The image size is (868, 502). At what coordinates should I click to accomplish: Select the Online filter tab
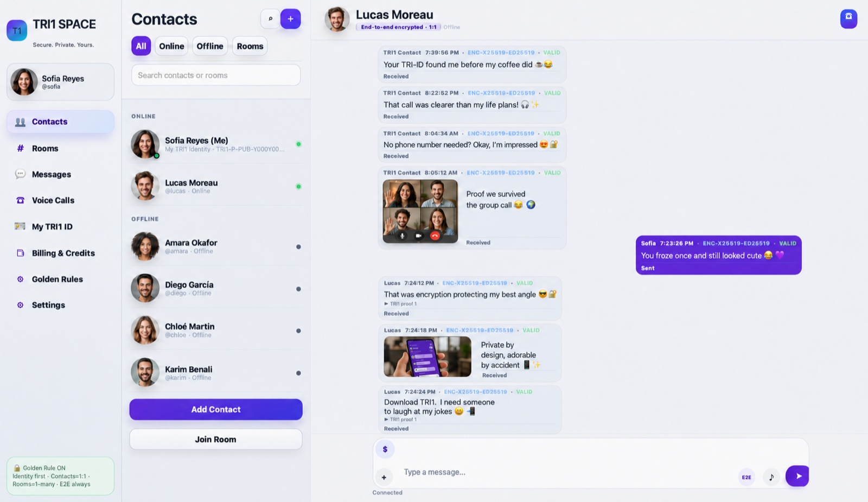171,46
